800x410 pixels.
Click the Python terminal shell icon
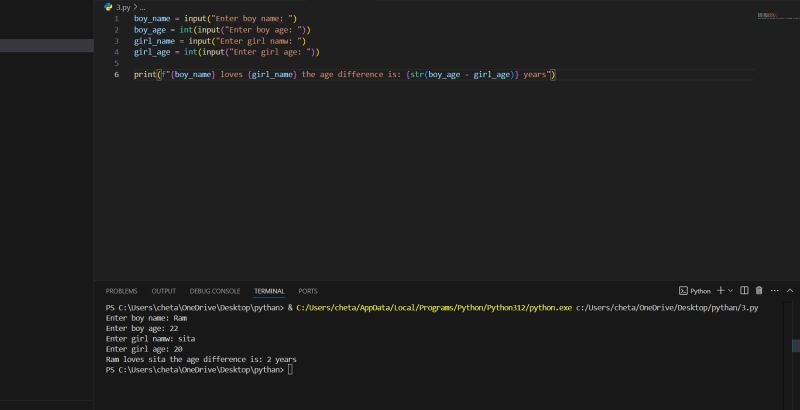(x=684, y=290)
